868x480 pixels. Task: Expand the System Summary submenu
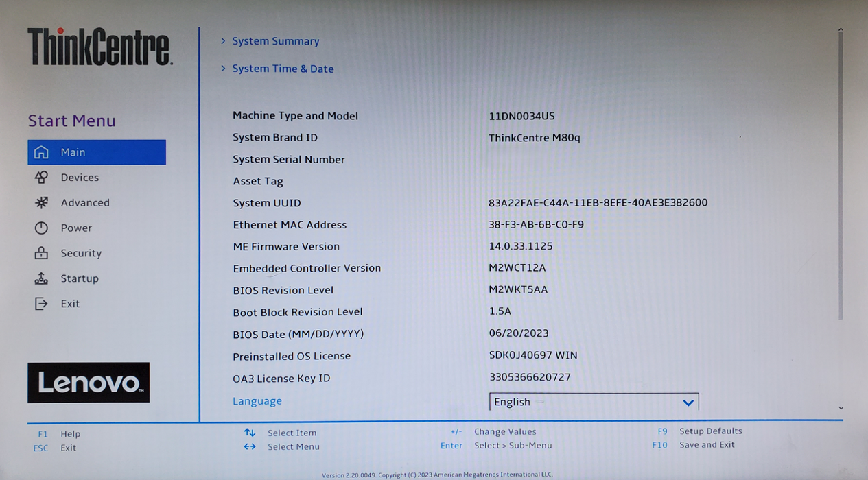[x=276, y=41]
